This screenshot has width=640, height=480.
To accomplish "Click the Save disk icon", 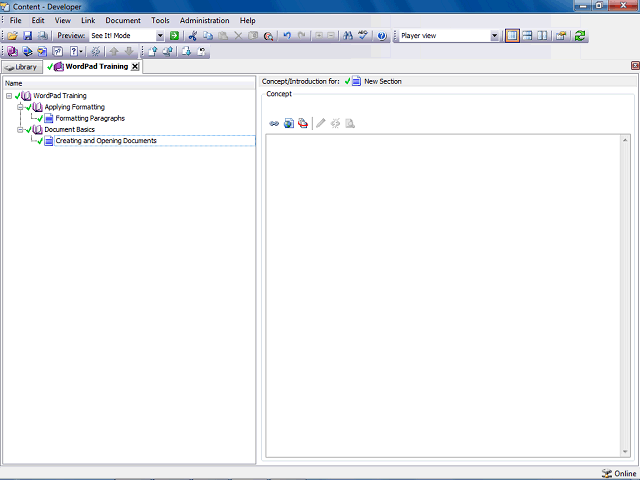I will [x=27, y=36].
